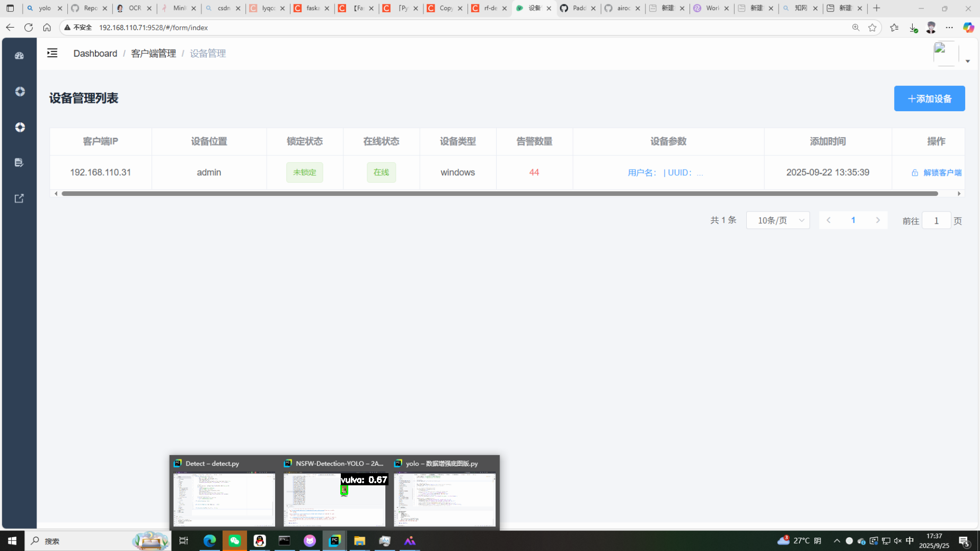Click the 添加设备 button

point(929,99)
